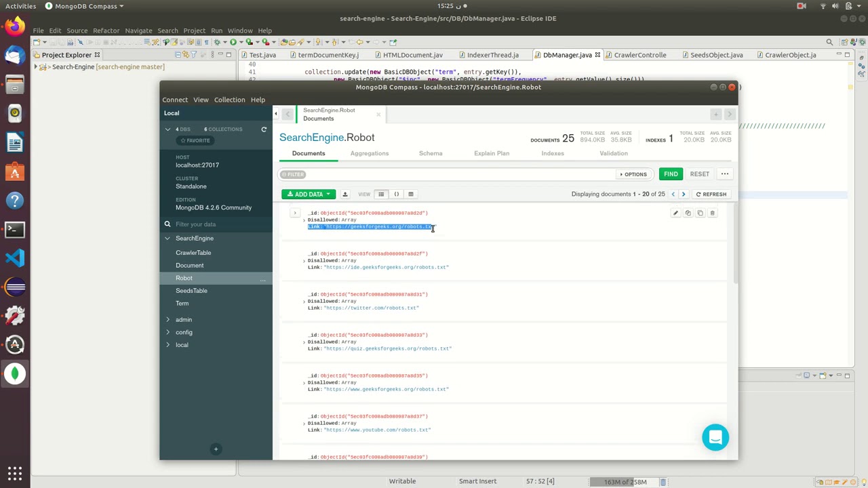Collapse the SearchEngine database in sidebar
The height and width of the screenshot is (488, 868).
(167, 239)
